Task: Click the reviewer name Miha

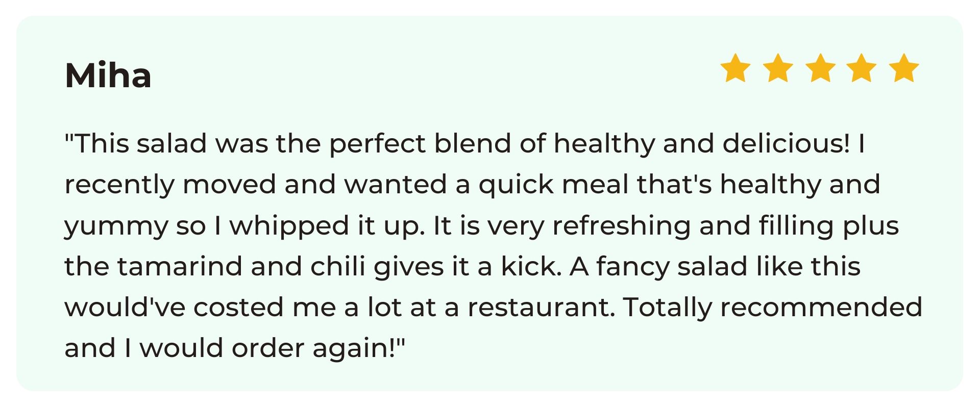Action: coord(108,76)
